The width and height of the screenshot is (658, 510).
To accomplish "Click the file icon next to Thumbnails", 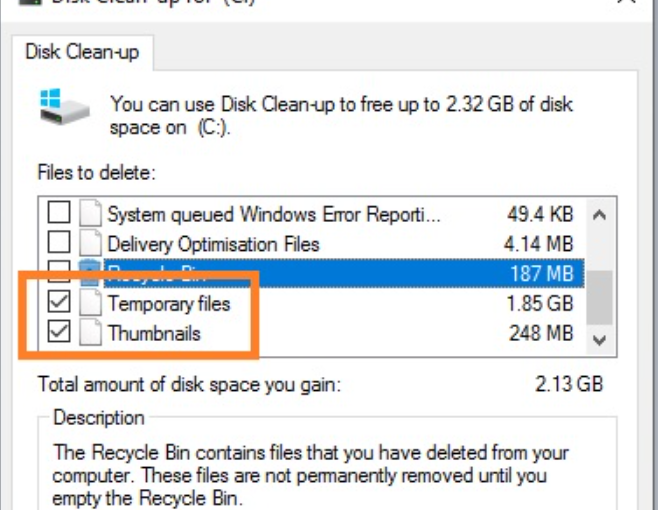I will [x=91, y=332].
